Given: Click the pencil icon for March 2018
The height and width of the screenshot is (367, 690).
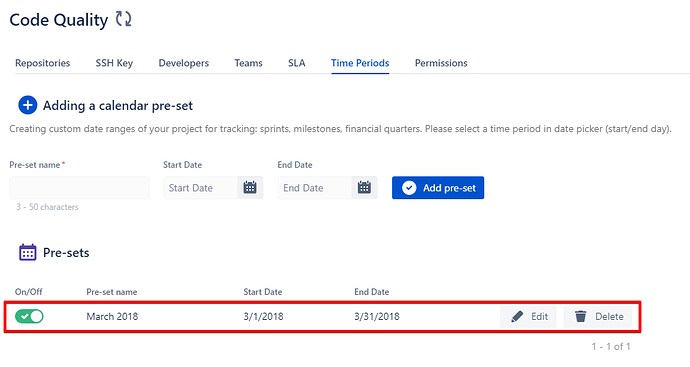Looking at the screenshot, I should (x=517, y=316).
